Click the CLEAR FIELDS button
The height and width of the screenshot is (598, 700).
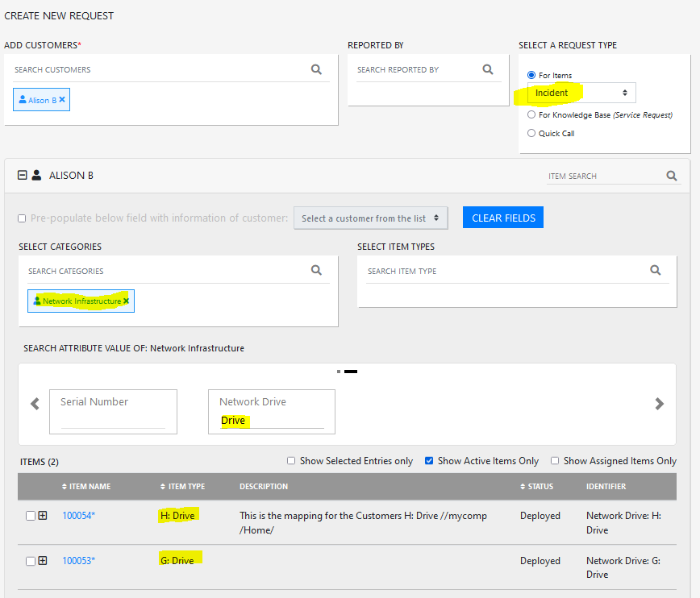pyautogui.click(x=503, y=218)
